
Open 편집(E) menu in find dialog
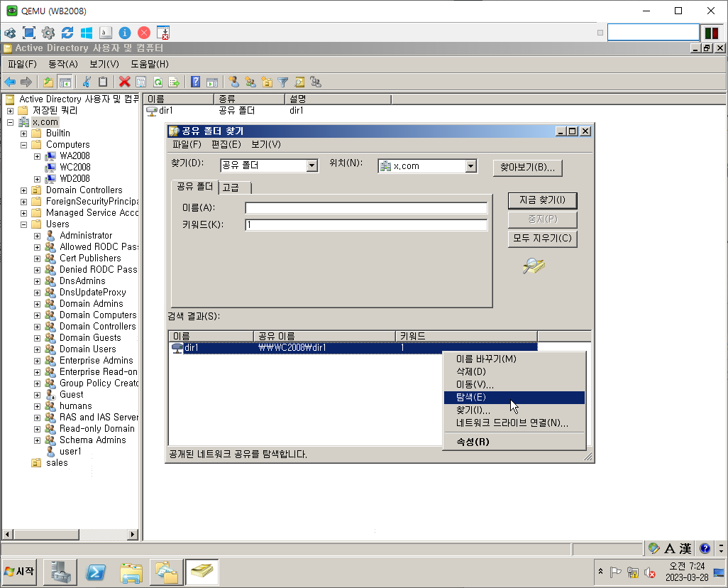226,145
